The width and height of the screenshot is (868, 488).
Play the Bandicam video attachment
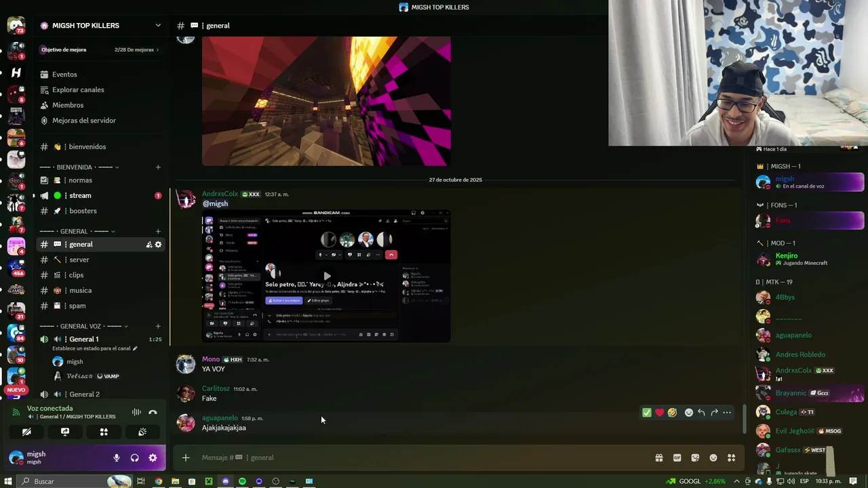click(327, 276)
